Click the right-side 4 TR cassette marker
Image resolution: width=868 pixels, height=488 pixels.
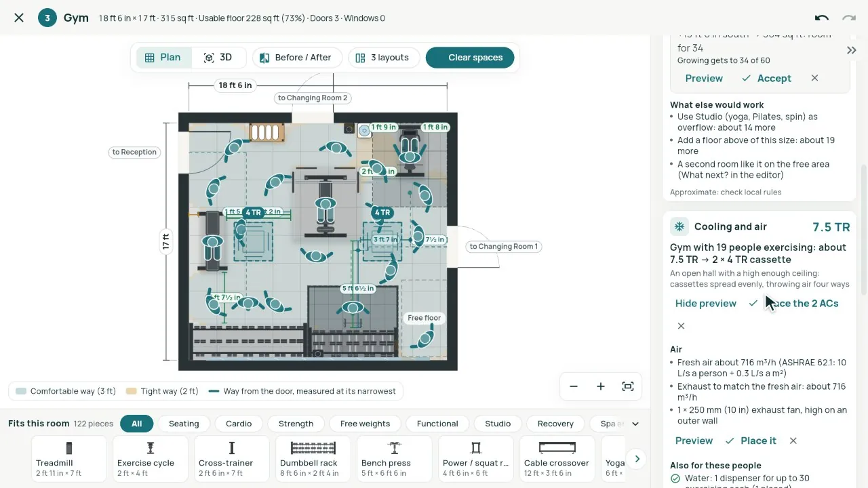coord(382,212)
